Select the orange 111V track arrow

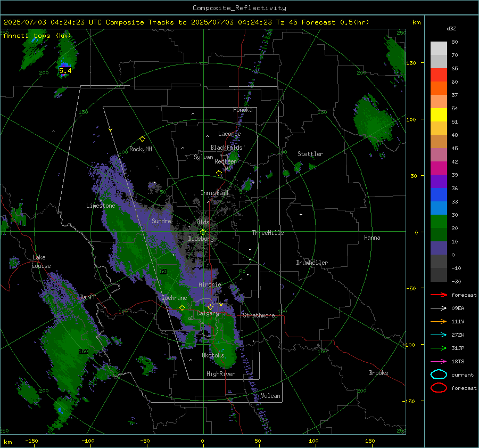[x=439, y=321]
